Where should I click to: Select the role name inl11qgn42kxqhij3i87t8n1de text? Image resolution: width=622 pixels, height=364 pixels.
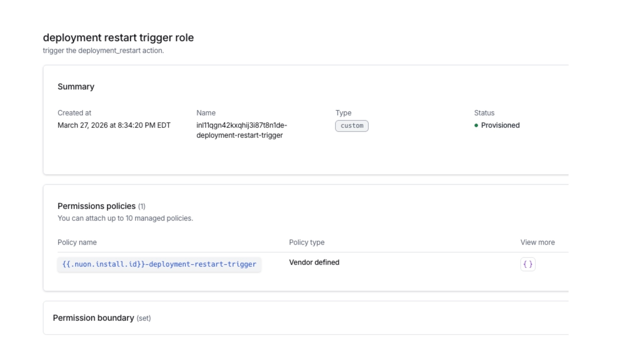tap(242, 125)
